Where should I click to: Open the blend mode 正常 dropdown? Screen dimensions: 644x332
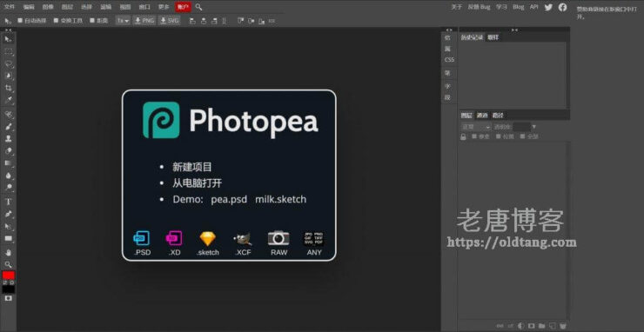tap(476, 127)
